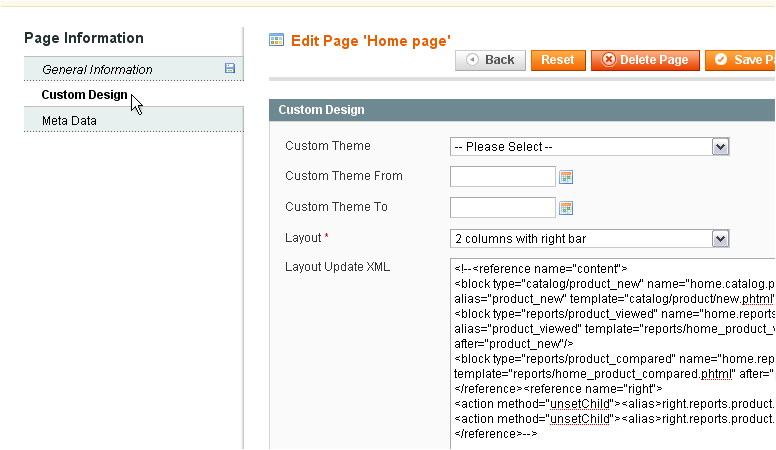Open calendar picker for Custom Theme From
The height and width of the screenshot is (450, 776).
click(x=566, y=177)
